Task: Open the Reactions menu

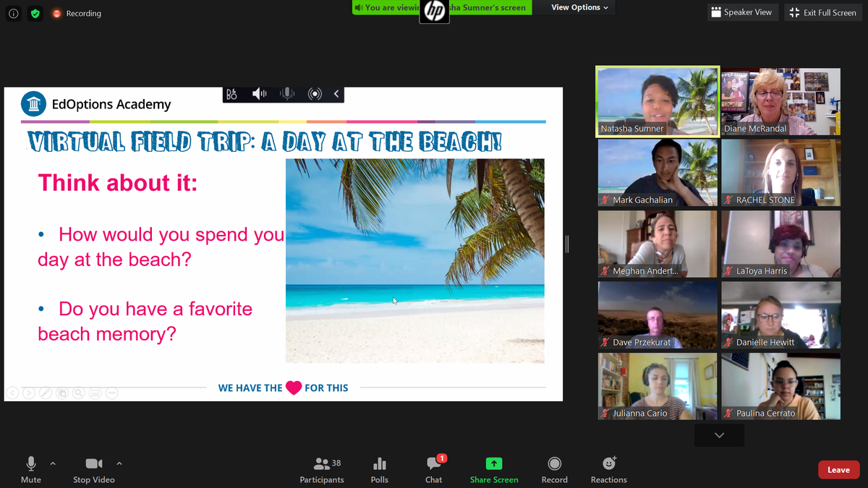Action: pos(609,470)
